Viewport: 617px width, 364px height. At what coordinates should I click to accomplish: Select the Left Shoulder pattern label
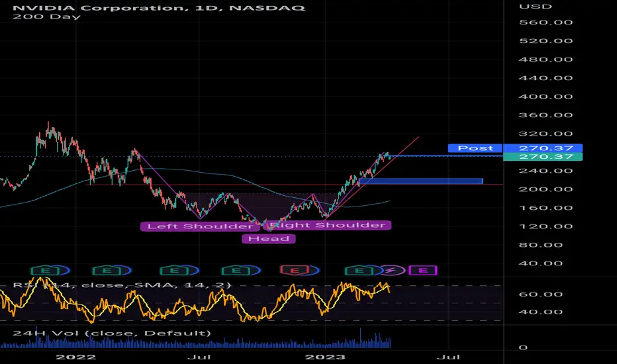(x=200, y=226)
